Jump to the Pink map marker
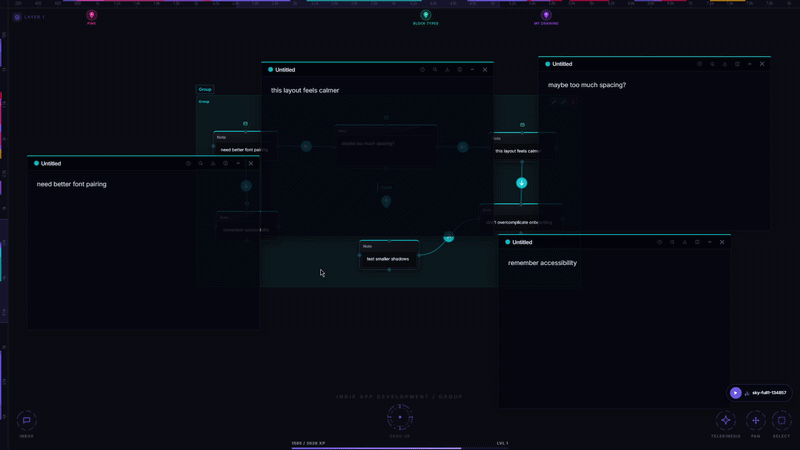 91,15
